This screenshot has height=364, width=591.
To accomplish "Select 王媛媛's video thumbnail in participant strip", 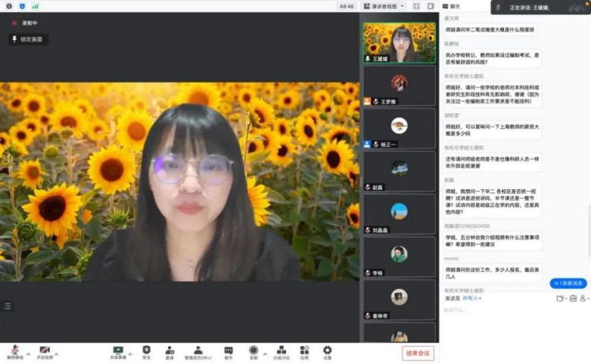I will point(399,43).
